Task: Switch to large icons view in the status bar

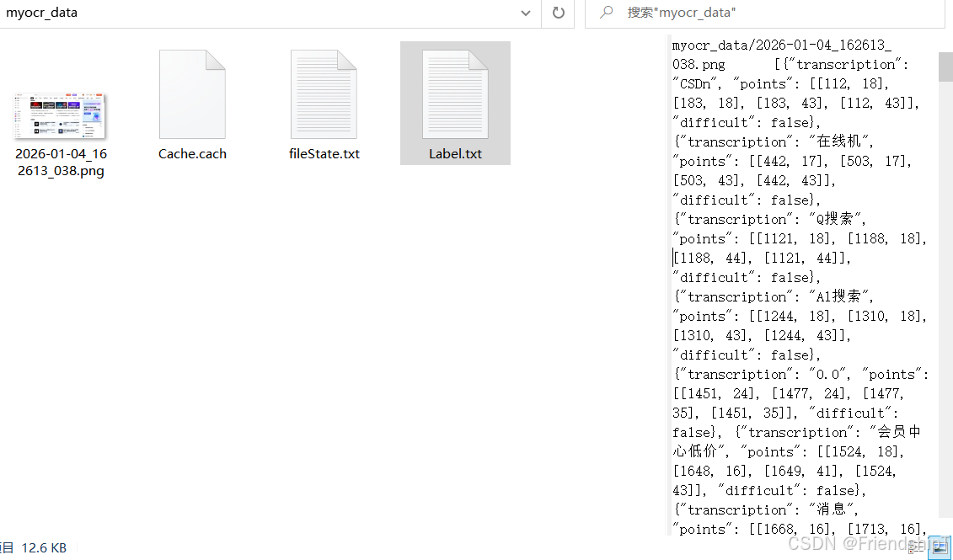Action: (939, 548)
